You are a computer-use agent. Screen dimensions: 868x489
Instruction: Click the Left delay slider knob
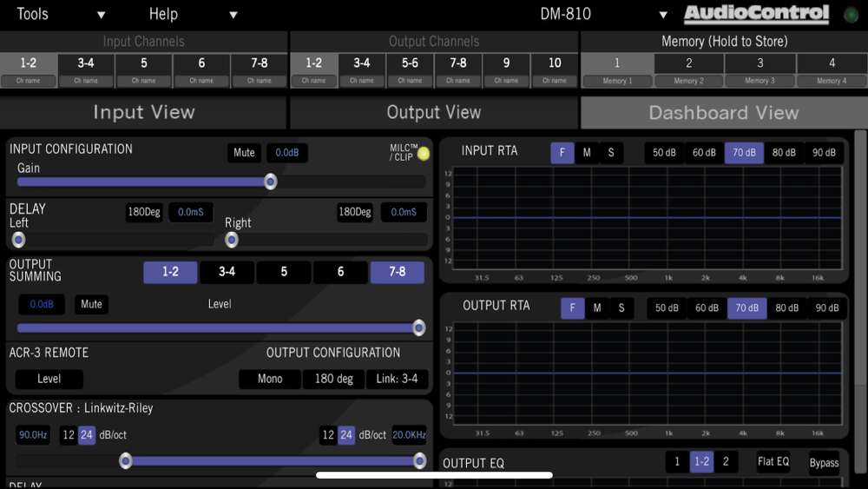pos(18,240)
